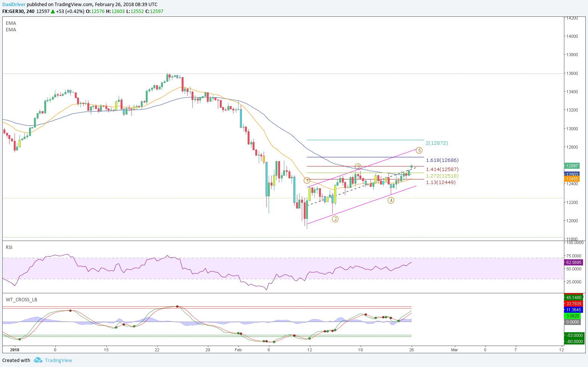
Task: Click the 45.1480 WaveTrend value tag
Action: click(x=574, y=297)
